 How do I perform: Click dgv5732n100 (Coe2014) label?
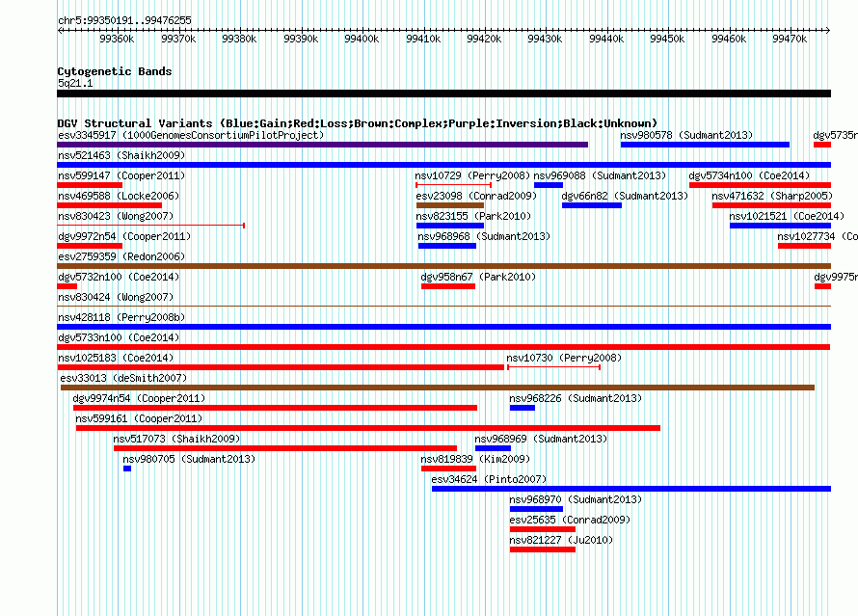(119, 277)
